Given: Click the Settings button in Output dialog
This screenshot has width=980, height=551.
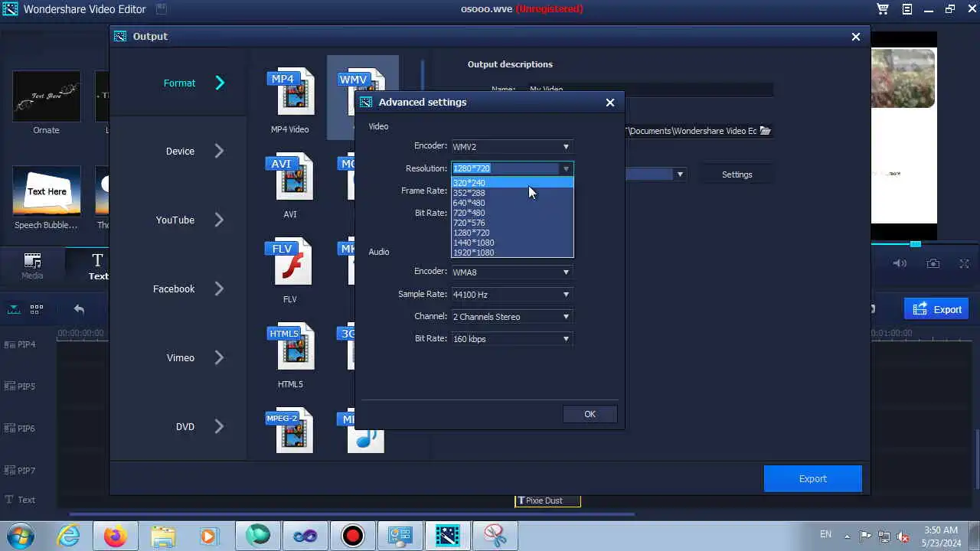Looking at the screenshot, I should pos(737,174).
